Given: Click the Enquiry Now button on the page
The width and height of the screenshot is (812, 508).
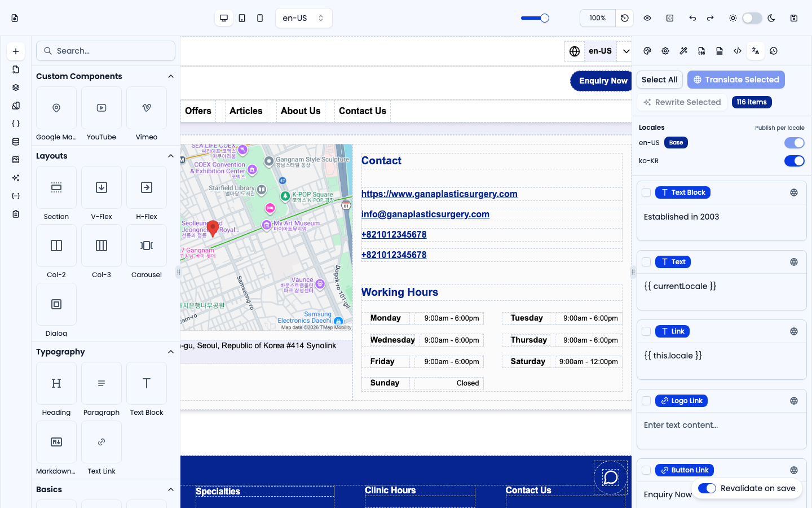Looking at the screenshot, I should coord(601,81).
